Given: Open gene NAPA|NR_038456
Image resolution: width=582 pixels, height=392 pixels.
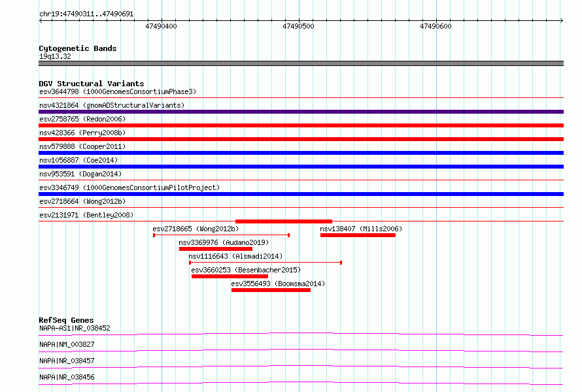Looking at the screenshot, I should point(67,377).
